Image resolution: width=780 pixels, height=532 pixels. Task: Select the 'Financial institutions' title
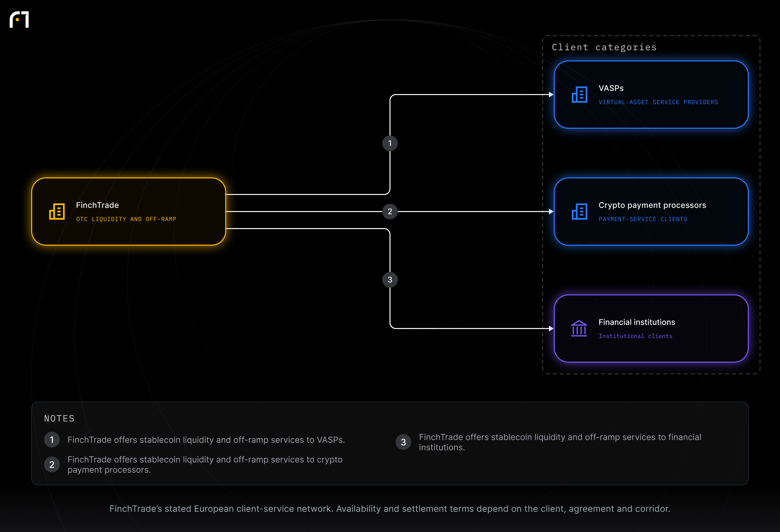click(x=637, y=322)
